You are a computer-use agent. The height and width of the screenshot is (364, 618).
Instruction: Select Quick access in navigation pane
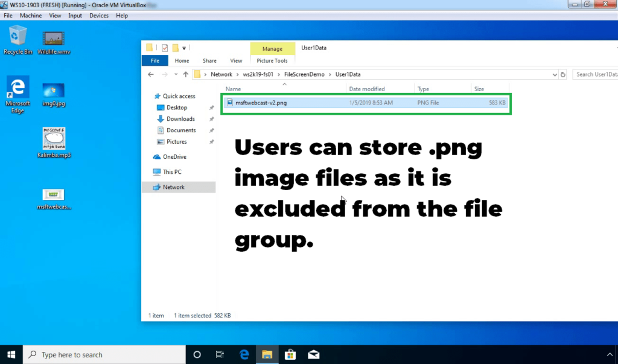pos(179,96)
